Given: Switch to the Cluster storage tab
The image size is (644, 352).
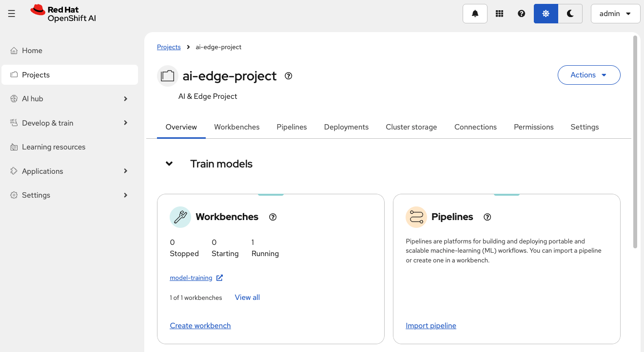Looking at the screenshot, I should (x=411, y=127).
